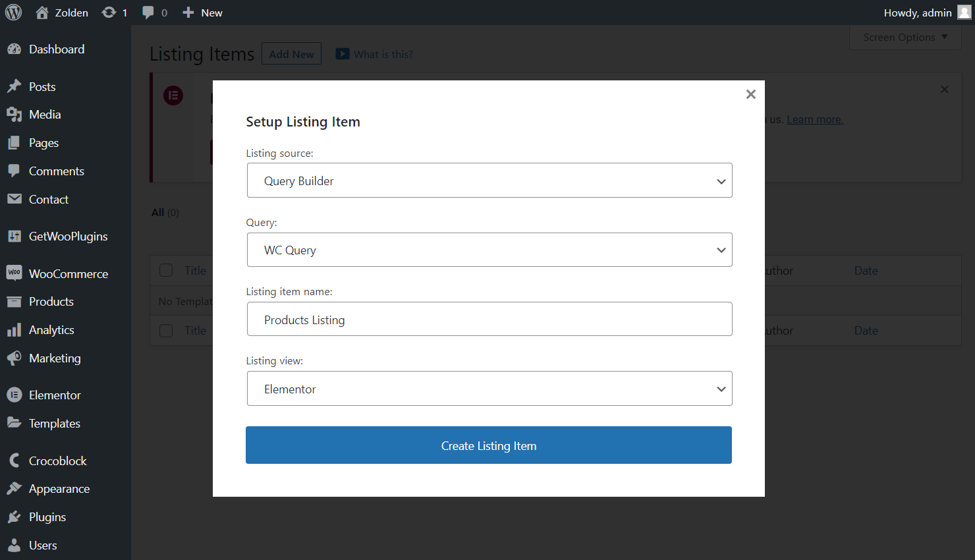Click the Plugins plug icon

14,517
